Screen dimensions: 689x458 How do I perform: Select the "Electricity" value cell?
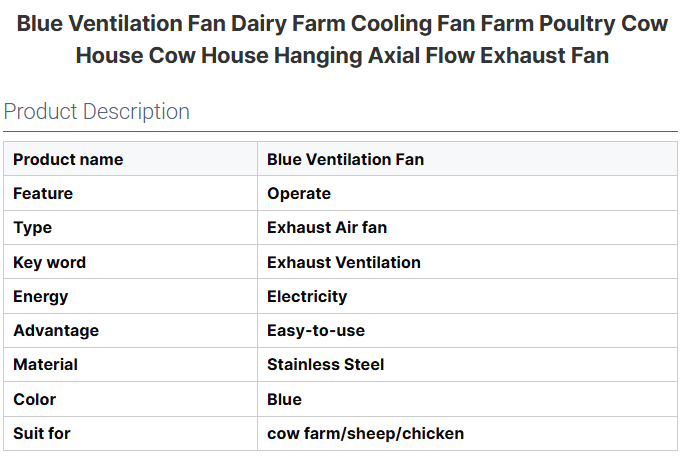(x=307, y=296)
